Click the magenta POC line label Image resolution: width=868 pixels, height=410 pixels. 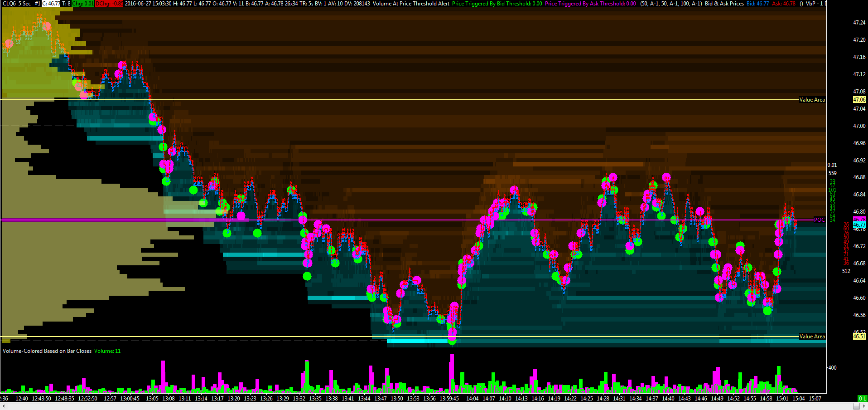tap(819, 220)
